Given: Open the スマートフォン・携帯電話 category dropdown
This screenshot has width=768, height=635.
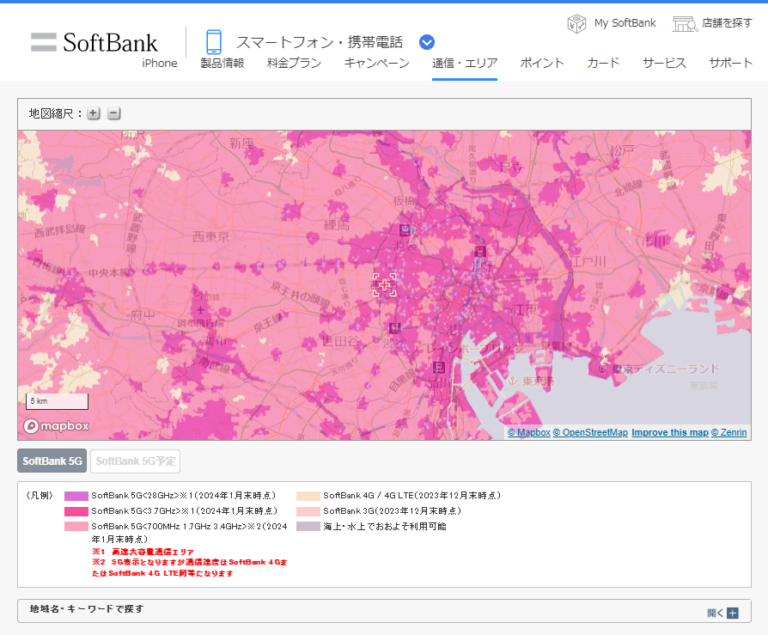Looking at the screenshot, I should point(427,42).
